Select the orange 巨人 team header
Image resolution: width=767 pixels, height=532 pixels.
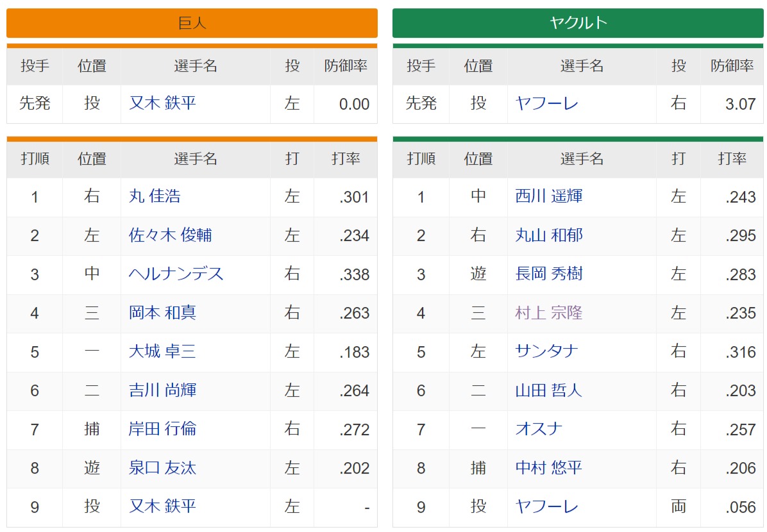click(192, 23)
